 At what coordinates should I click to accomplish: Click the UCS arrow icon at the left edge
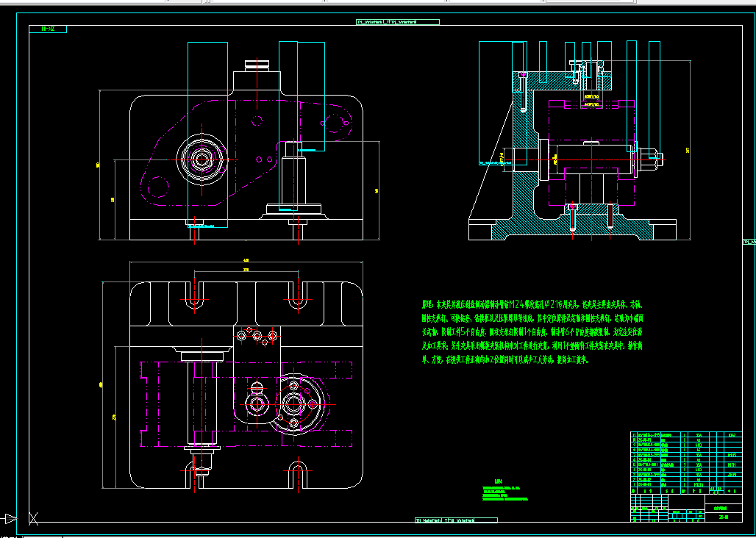click(x=10, y=519)
